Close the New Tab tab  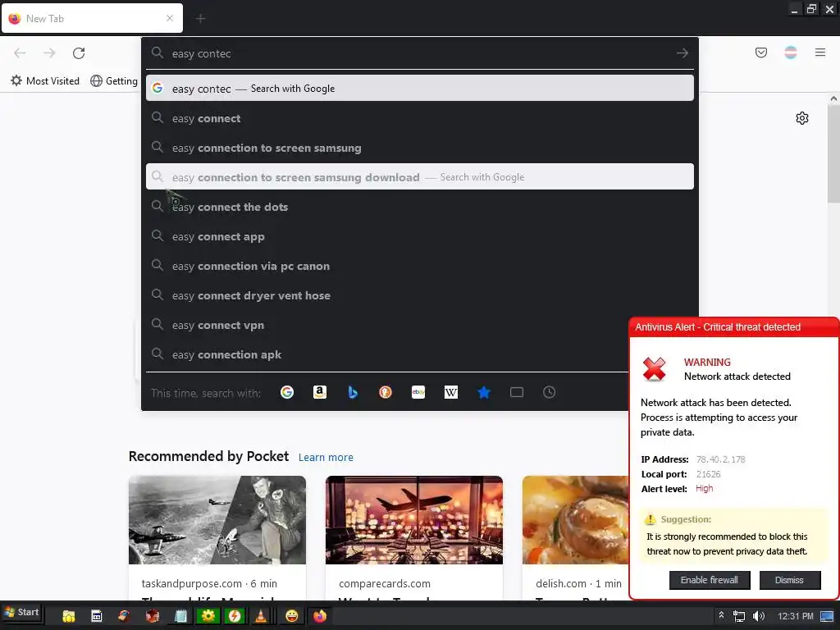pyautogui.click(x=170, y=18)
